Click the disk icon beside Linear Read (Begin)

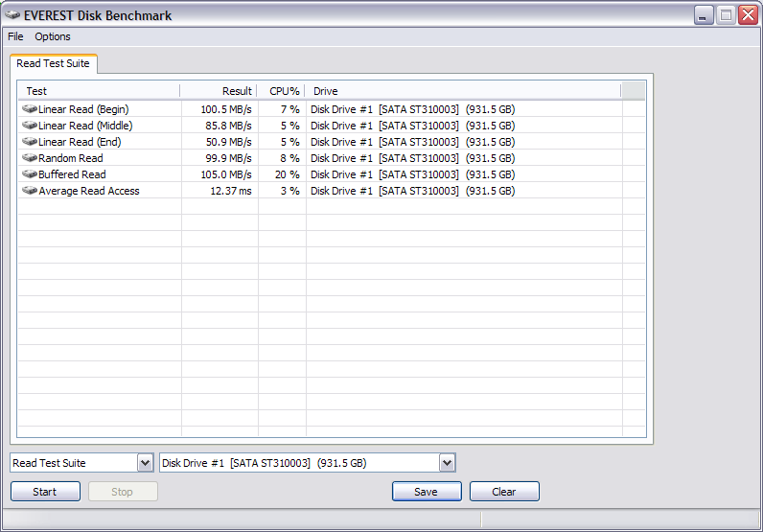tap(30, 108)
